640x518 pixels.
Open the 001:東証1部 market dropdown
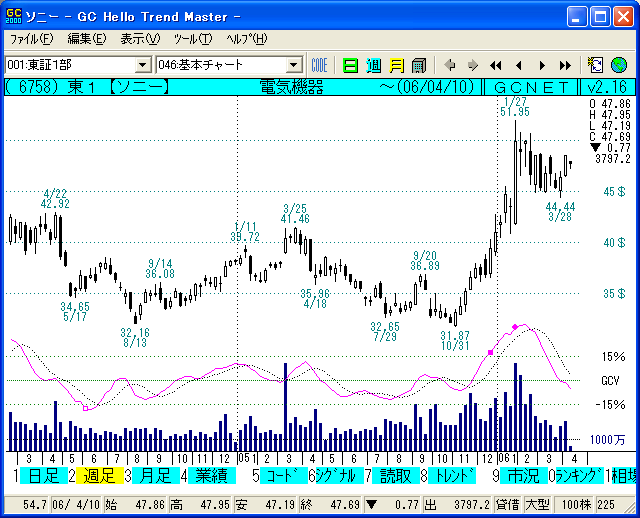coord(142,65)
